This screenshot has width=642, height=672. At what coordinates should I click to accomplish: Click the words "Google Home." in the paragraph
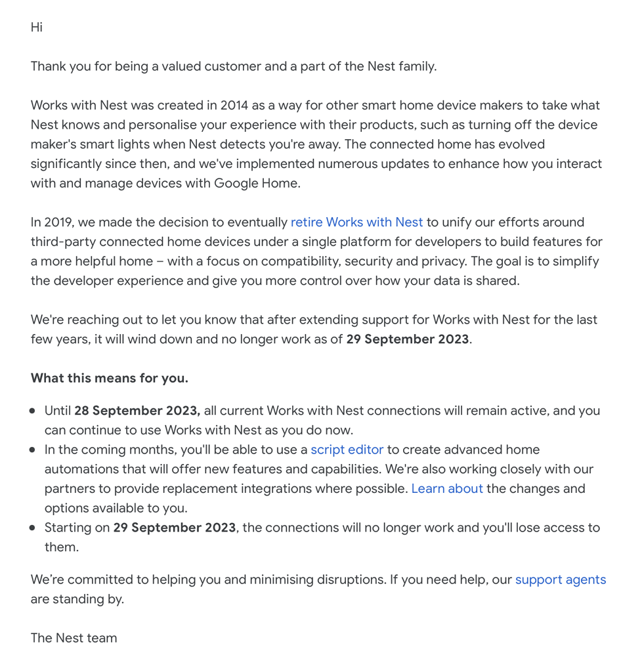[257, 184]
